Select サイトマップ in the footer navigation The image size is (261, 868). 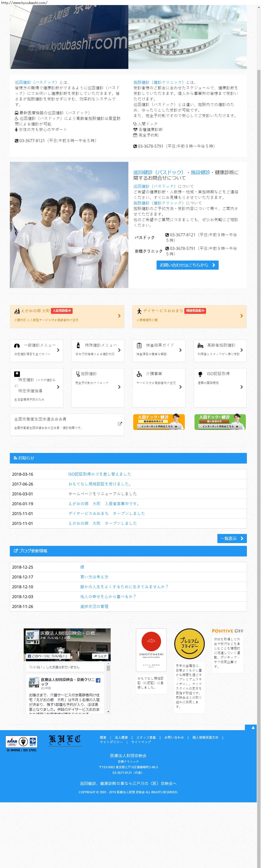[141, 742]
